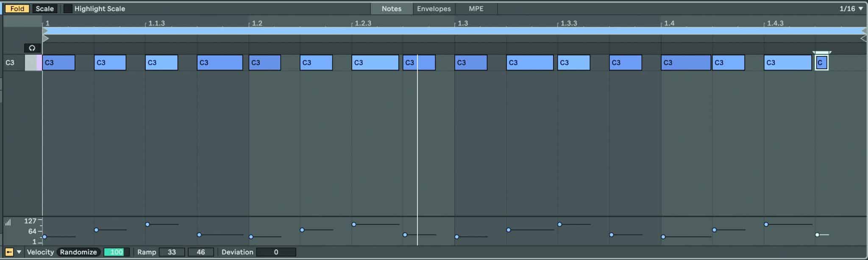Open the lane selector arrow next to Velocity
Screen dimensions: 868x260
[19, 252]
